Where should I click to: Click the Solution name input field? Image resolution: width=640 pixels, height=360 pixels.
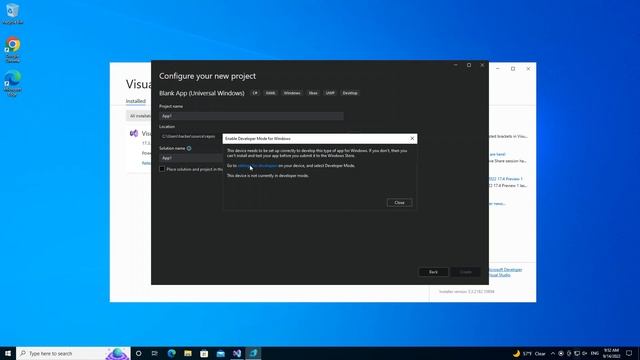pyautogui.click(x=191, y=158)
